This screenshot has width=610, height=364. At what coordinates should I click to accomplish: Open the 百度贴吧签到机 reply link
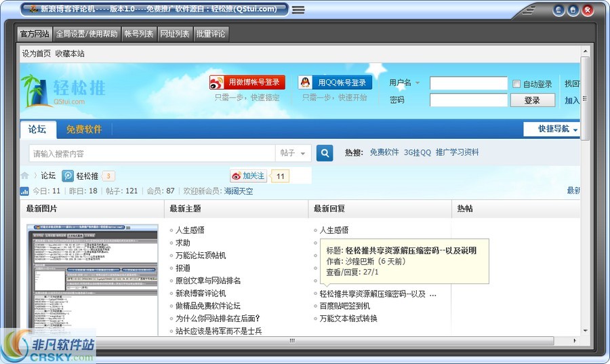(x=345, y=306)
